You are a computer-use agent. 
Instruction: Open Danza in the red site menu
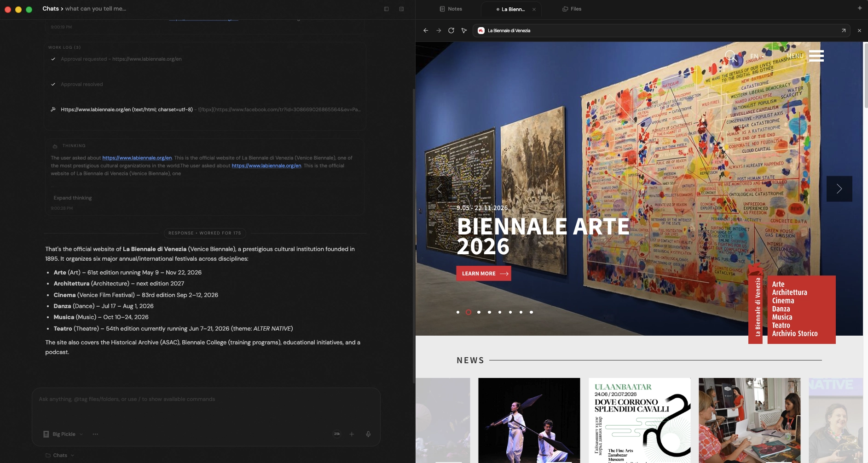781,309
